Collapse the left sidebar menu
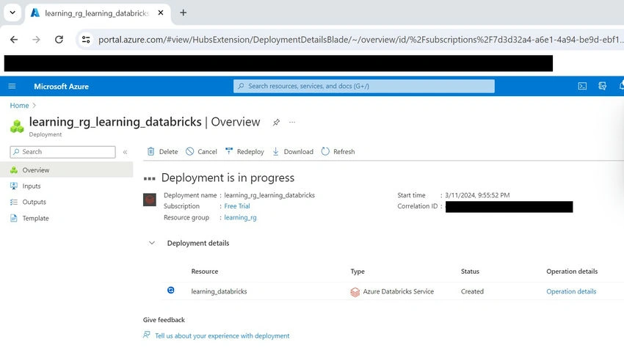Image resolution: width=624 pixels, height=364 pixels. coord(125,152)
